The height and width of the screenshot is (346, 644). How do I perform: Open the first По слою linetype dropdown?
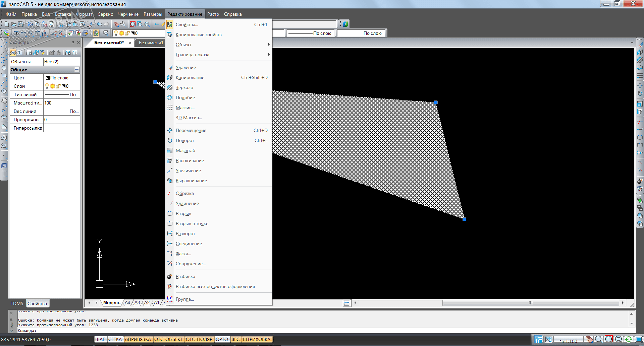point(310,33)
